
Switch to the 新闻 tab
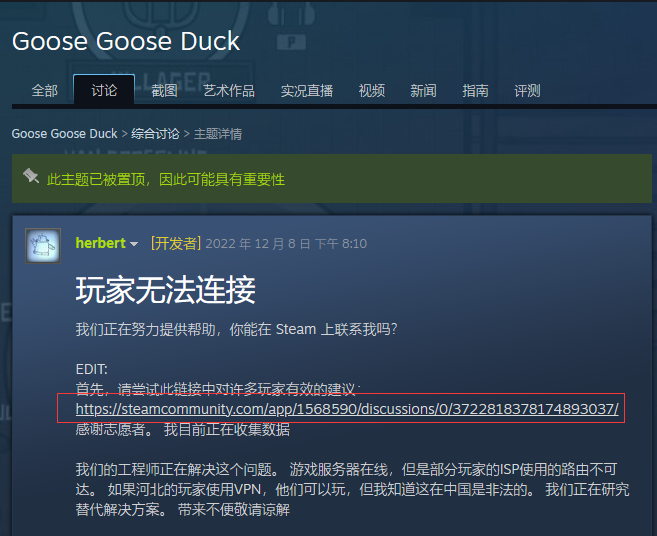[423, 91]
